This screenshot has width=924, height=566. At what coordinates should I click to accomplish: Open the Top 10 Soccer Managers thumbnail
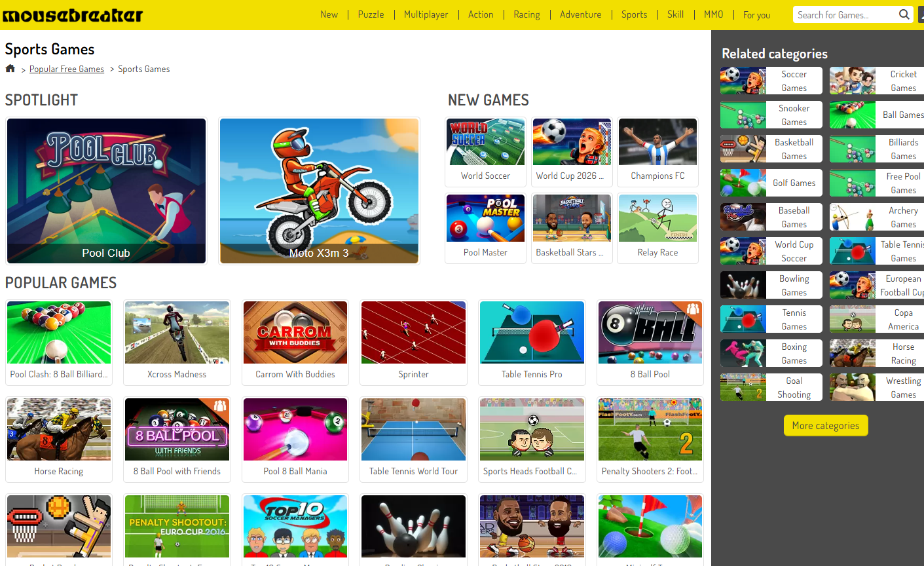click(295, 527)
